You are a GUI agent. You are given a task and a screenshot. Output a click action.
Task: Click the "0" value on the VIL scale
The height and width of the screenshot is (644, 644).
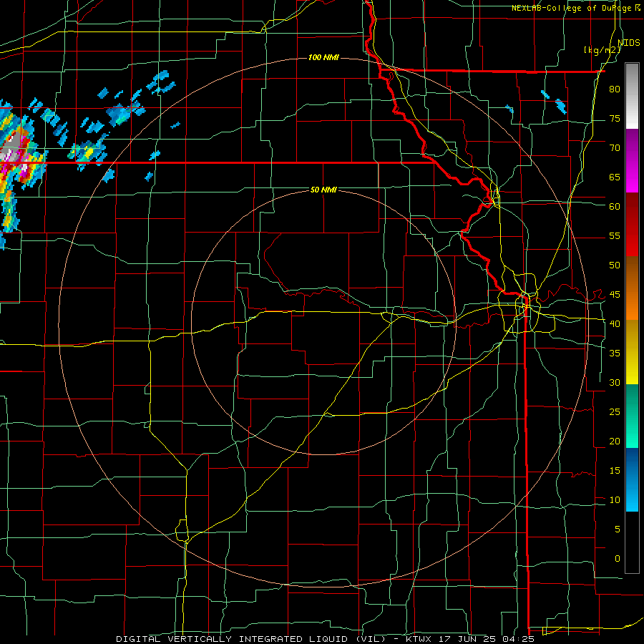(618, 559)
